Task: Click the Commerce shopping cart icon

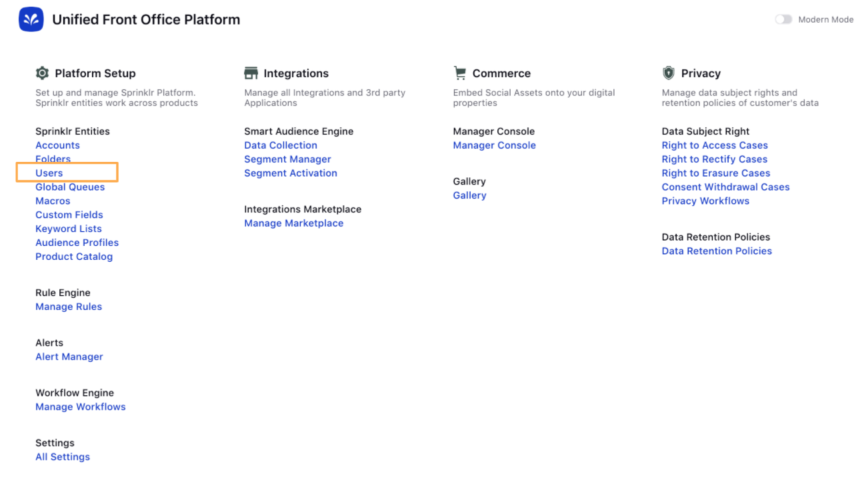Action: pyautogui.click(x=459, y=73)
